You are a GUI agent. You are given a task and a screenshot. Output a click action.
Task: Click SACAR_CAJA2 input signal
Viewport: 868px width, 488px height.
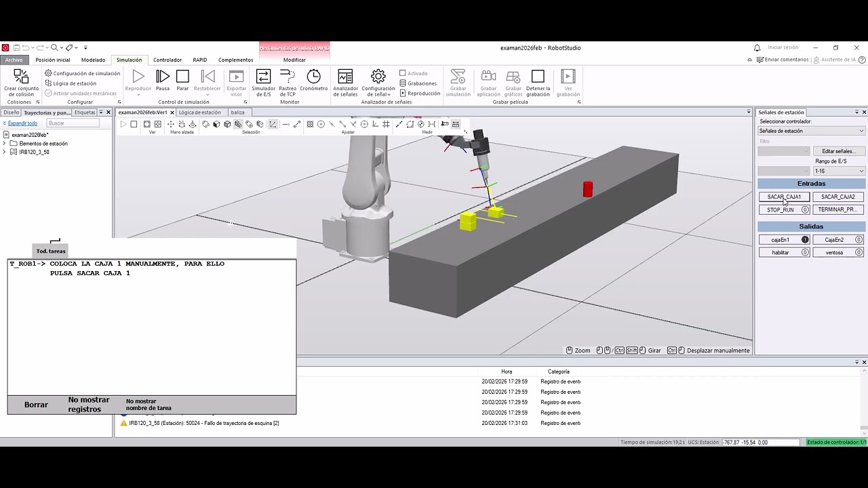coord(838,197)
